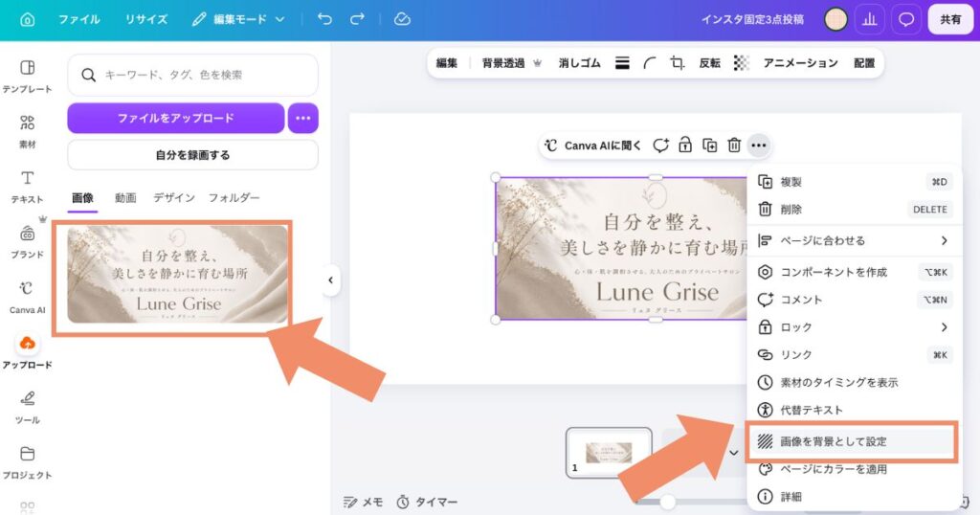Click the 共有 share button

pyautogui.click(x=950, y=19)
